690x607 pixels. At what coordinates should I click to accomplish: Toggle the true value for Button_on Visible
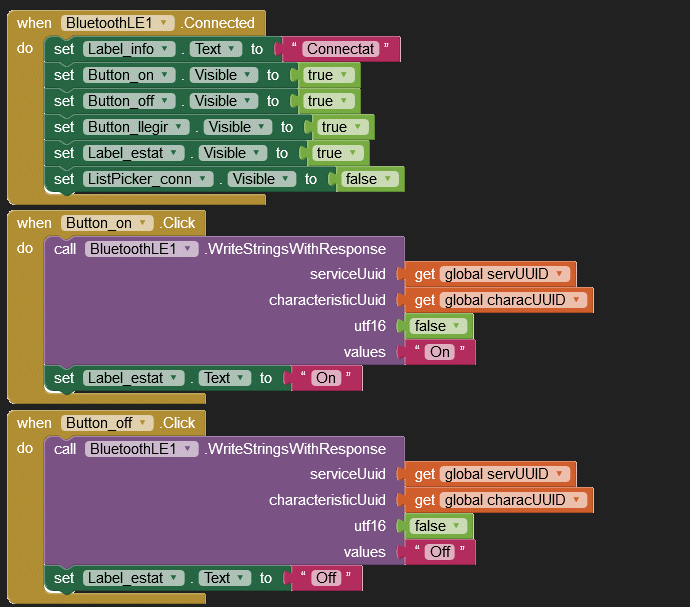[x=324, y=75]
